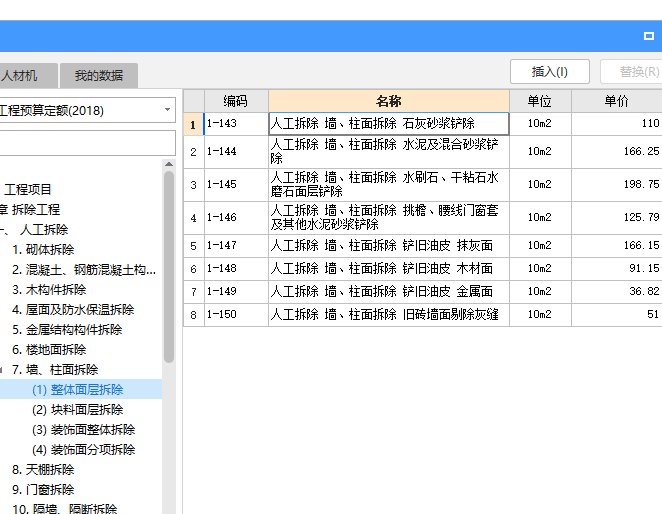Click unit cell 10m2 in row 1-146
Screen dimensions: 662x514
coord(540,218)
